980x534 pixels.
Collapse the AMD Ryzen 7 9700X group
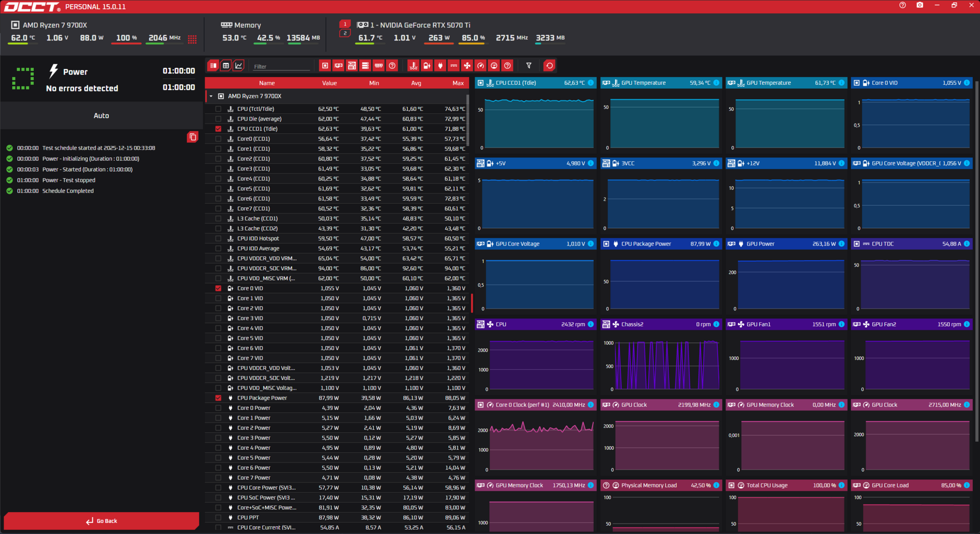(211, 96)
